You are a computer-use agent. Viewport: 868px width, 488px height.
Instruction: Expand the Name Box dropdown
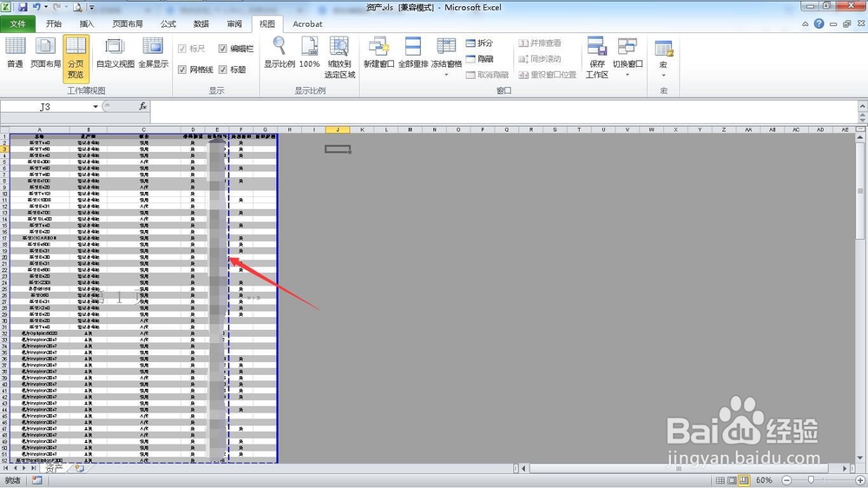click(95, 106)
